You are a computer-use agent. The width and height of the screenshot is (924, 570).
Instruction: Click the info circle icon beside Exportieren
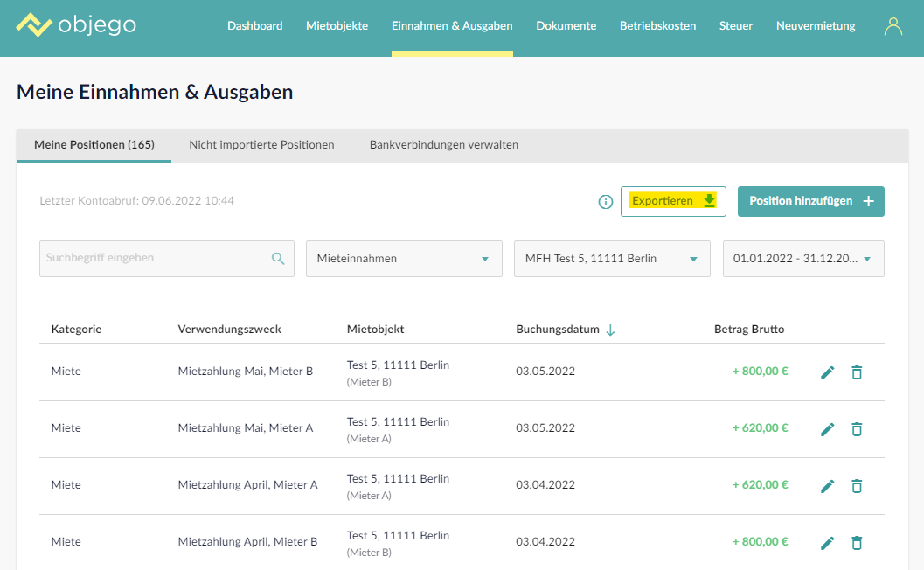(605, 202)
